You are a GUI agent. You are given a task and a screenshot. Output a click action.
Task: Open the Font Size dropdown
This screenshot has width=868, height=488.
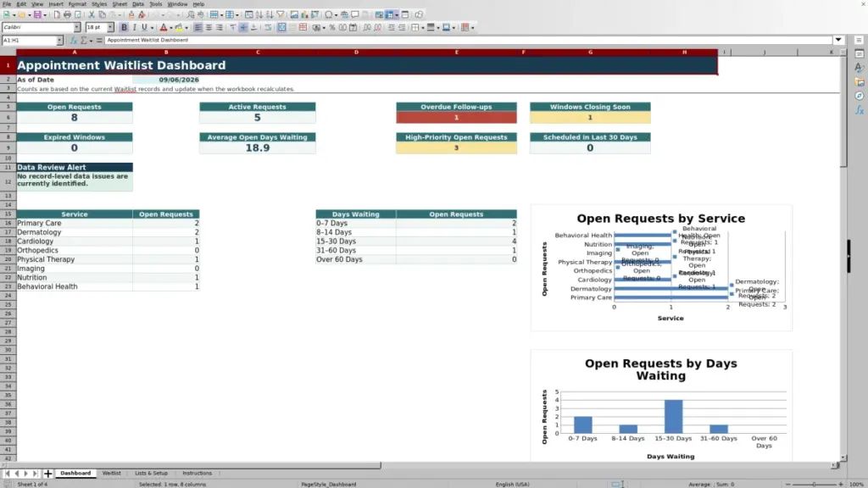click(x=110, y=27)
